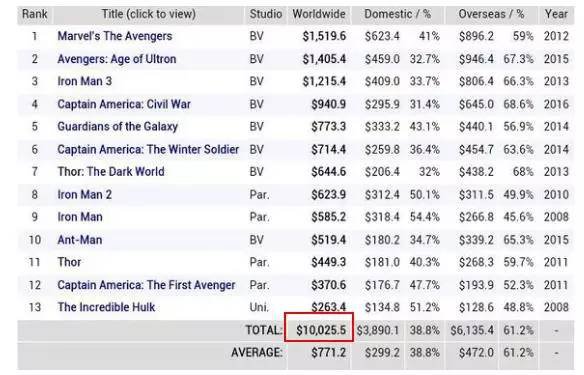Open Captain America: Civil War link

pos(124,104)
